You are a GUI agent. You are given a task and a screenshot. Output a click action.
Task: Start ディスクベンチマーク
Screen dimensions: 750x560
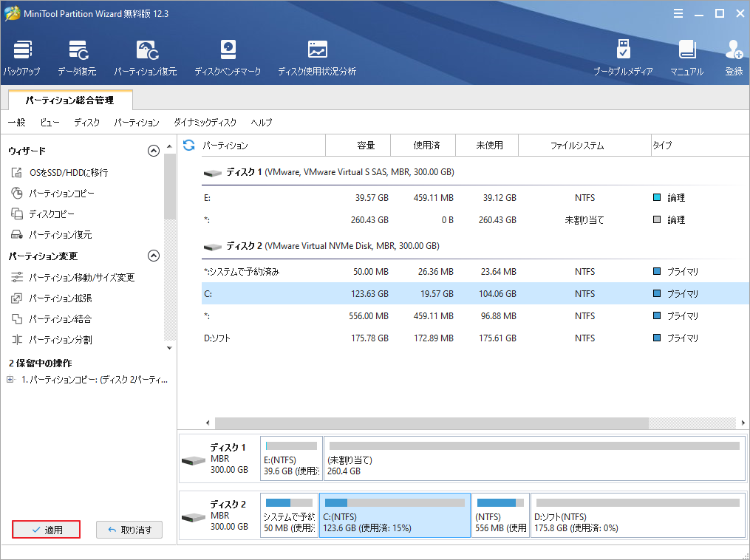click(x=227, y=58)
